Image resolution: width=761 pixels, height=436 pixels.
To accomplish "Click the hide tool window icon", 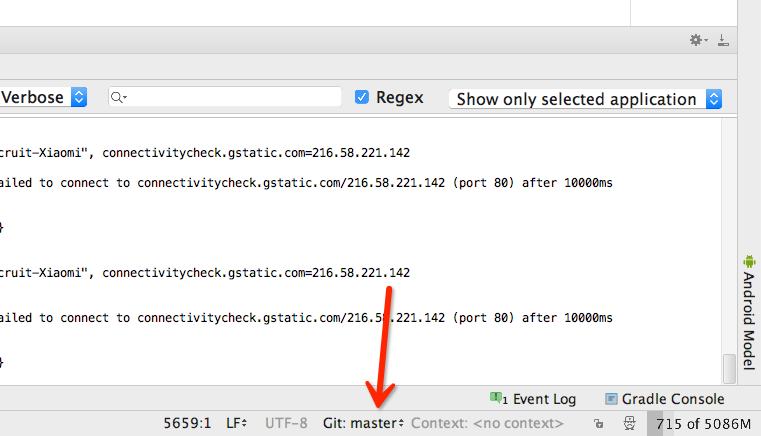I will [723, 40].
